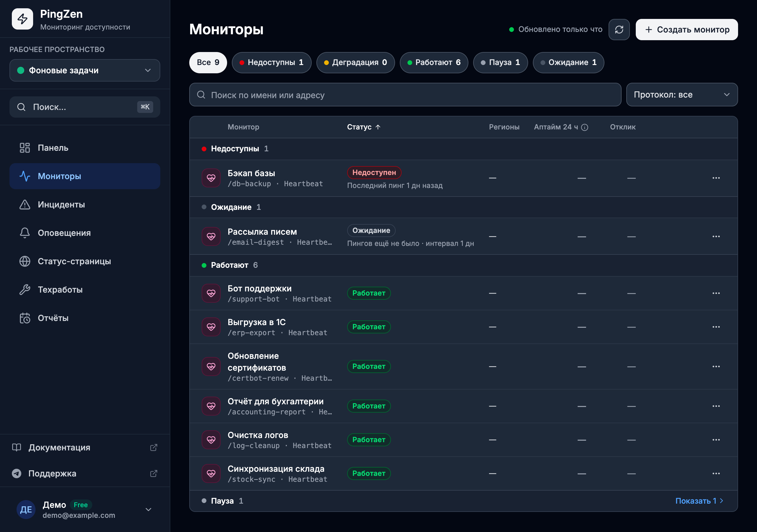757x532 pixels.
Task: Click the Регионы column header
Action: click(x=504, y=127)
